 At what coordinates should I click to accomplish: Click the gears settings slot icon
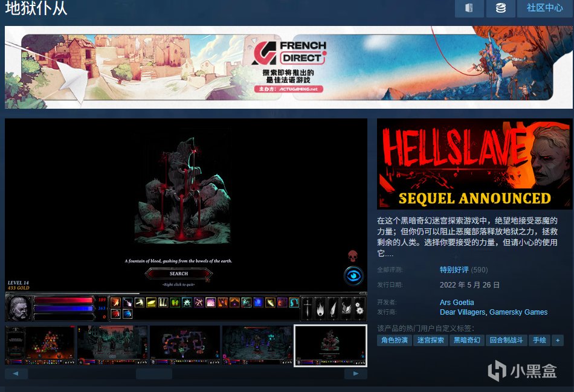pos(360,308)
